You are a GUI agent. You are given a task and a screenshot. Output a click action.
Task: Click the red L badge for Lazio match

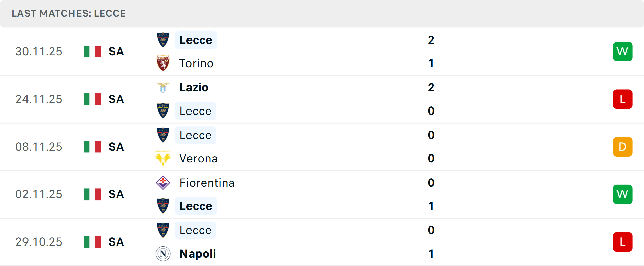(623, 99)
